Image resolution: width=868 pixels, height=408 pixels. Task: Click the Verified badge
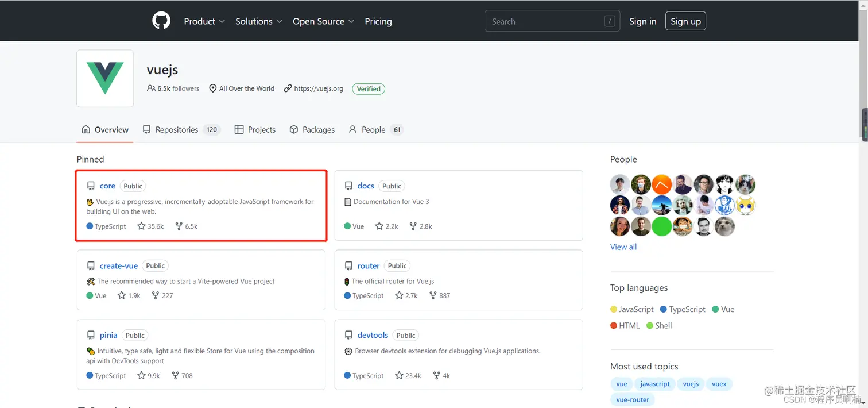(369, 88)
